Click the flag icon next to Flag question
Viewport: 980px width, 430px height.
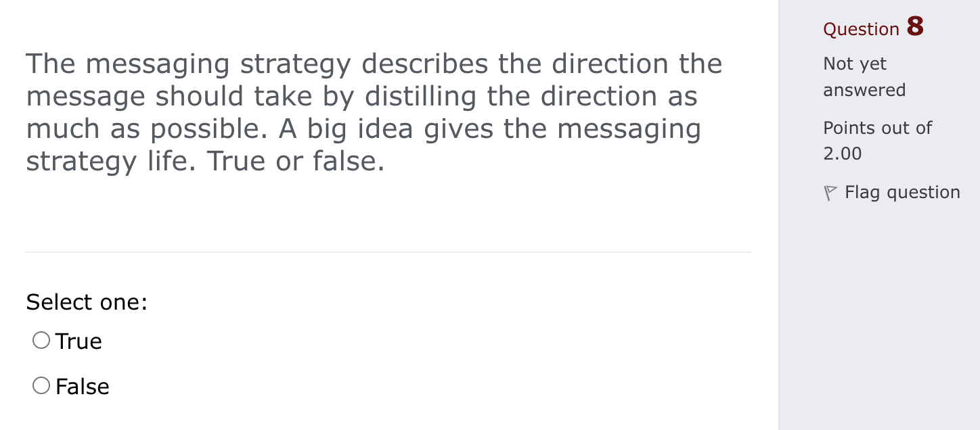[830, 193]
